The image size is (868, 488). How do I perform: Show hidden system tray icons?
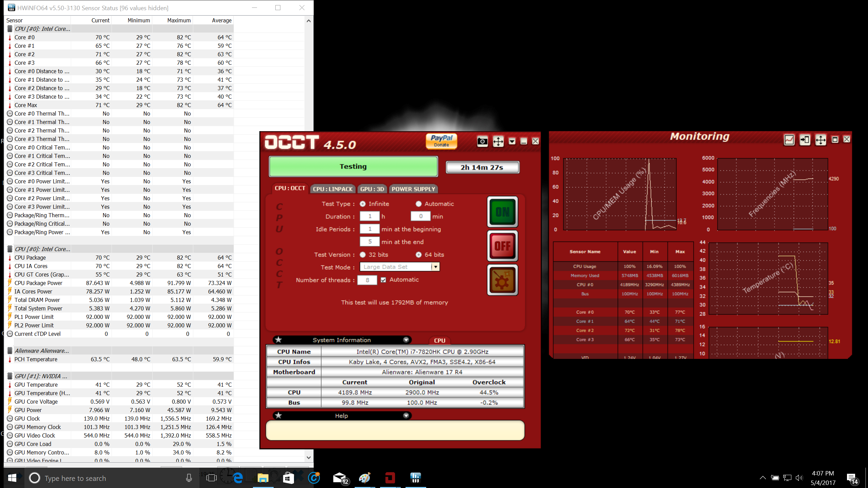763,478
